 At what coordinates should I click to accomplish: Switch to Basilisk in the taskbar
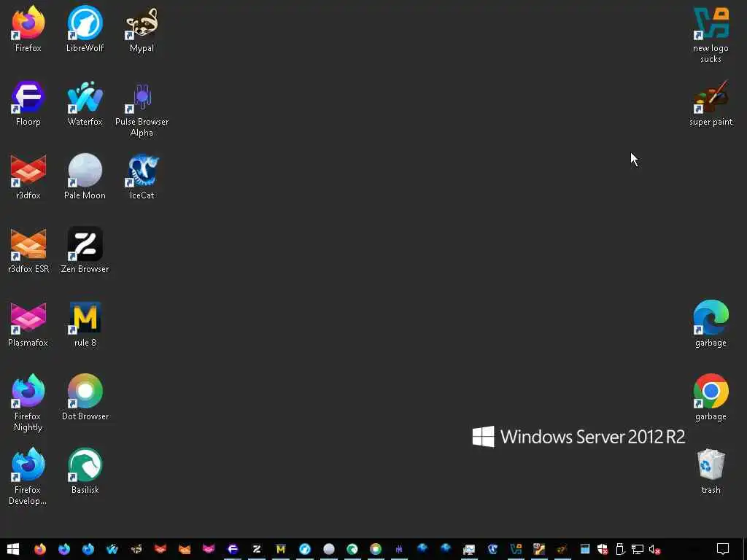352,549
